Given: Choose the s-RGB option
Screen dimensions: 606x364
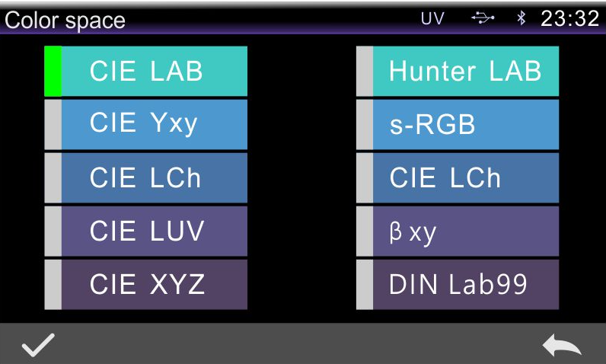Looking at the screenshot, I should tap(465, 124).
